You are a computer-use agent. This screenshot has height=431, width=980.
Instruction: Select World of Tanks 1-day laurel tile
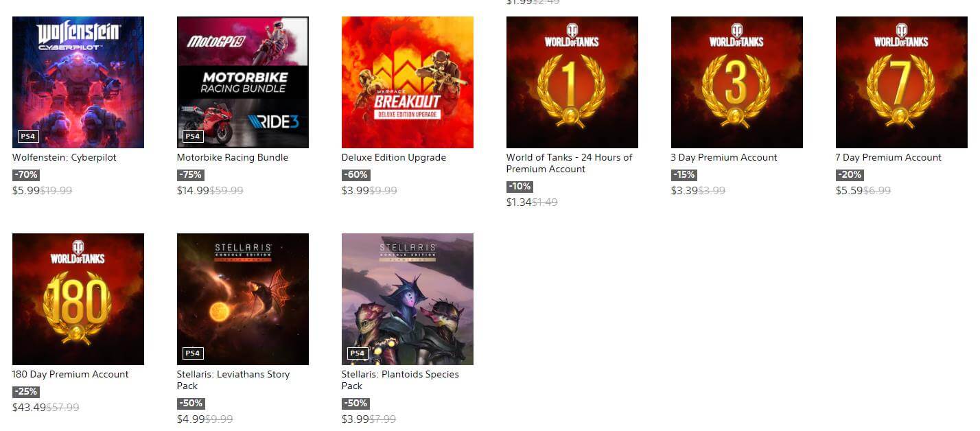pos(572,82)
